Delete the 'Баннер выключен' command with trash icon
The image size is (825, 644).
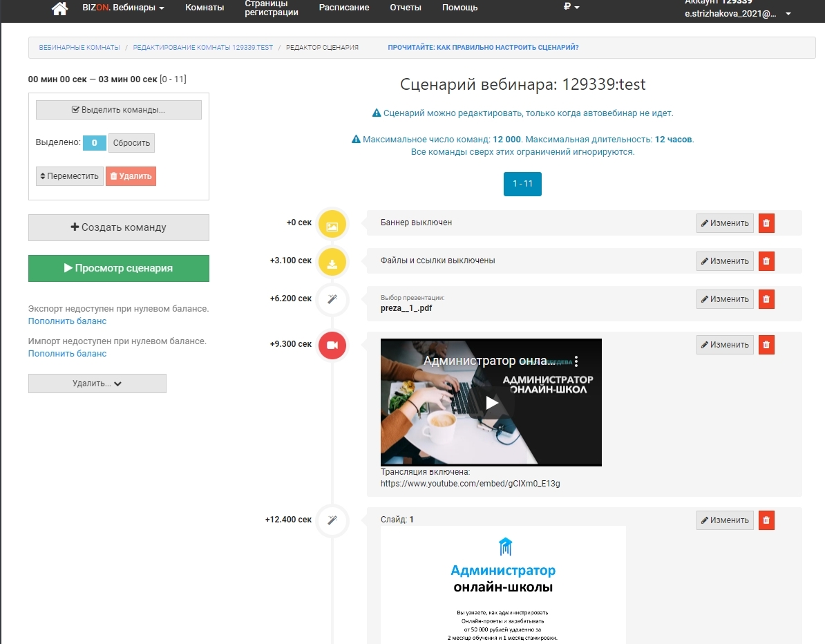point(766,223)
